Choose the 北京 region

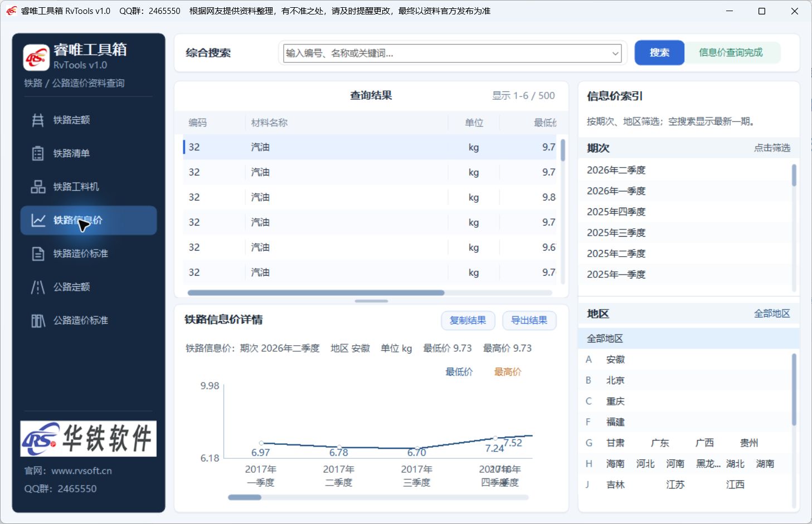click(x=615, y=380)
